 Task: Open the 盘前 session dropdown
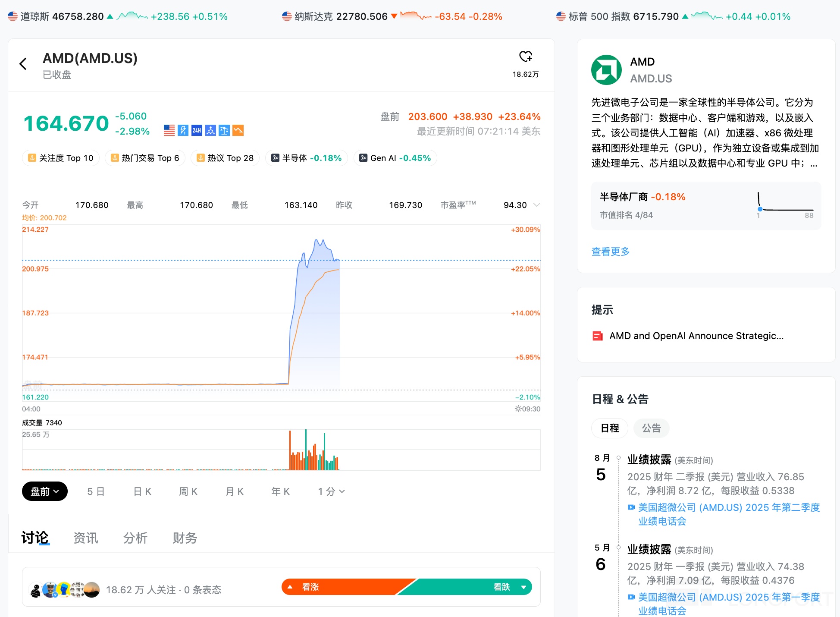(x=45, y=491)
